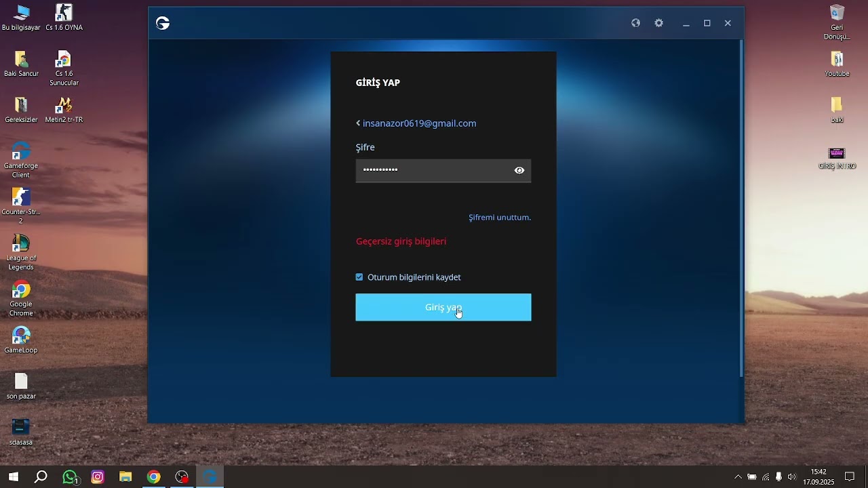Image resolution: width=868 pixels, height=488 pixels.
Task: Open the language globe icon
Action: (635, 23)
